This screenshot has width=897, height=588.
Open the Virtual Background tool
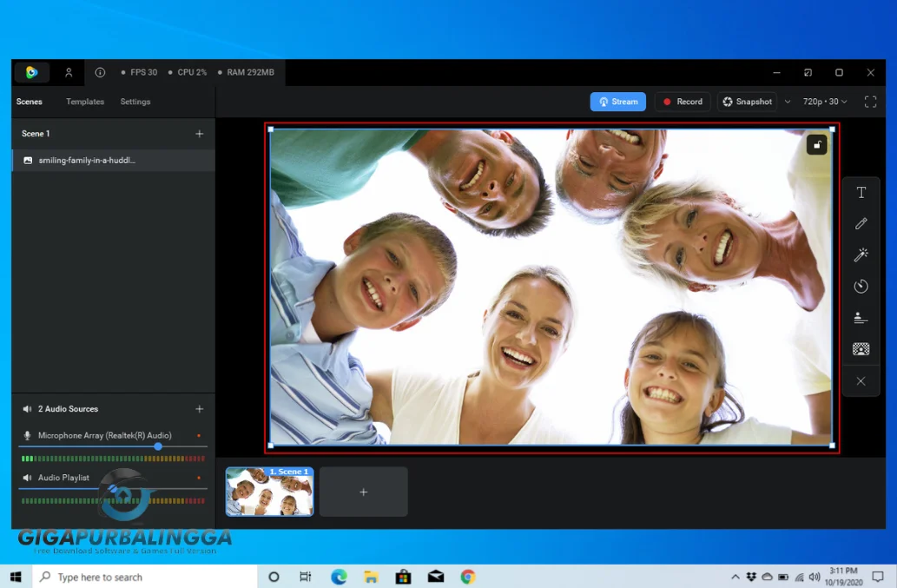[x=861, y=349]
